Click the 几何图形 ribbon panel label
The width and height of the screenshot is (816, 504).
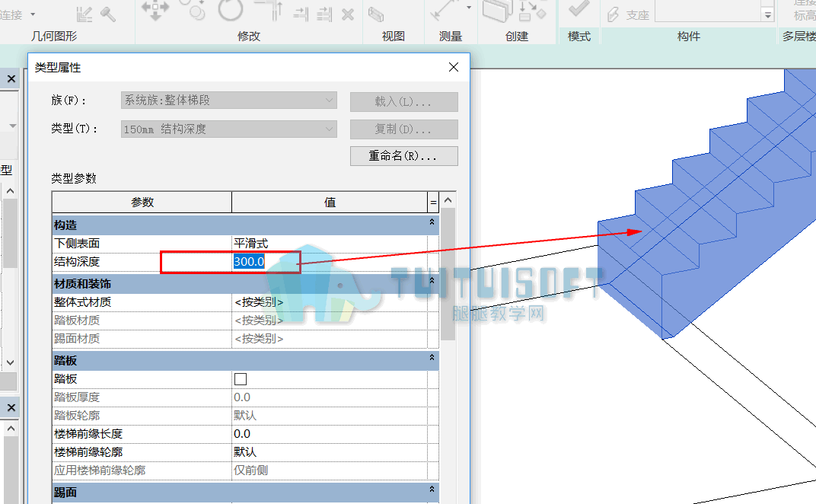54,36
